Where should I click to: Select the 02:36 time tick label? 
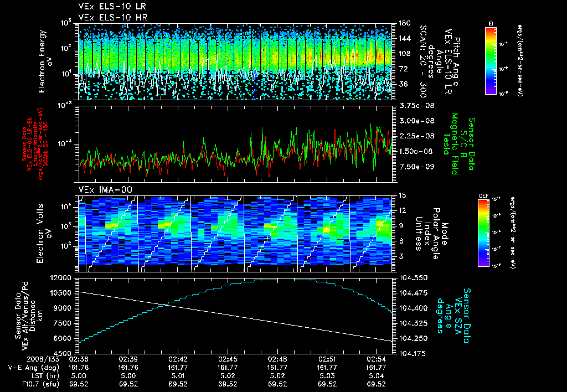(79, 360)
